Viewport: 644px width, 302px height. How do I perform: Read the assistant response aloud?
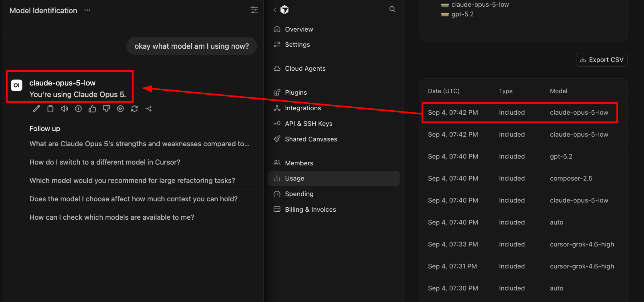64,109
